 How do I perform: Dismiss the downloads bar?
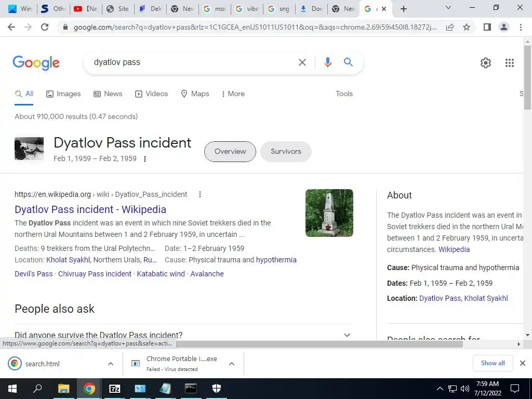(523, 363)
